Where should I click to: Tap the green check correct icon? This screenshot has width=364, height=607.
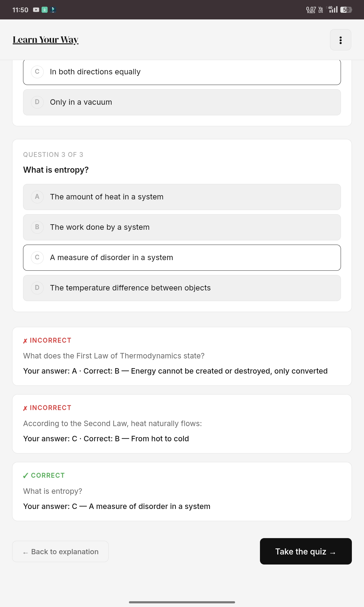pyautogui.click(x=26, y=476)
